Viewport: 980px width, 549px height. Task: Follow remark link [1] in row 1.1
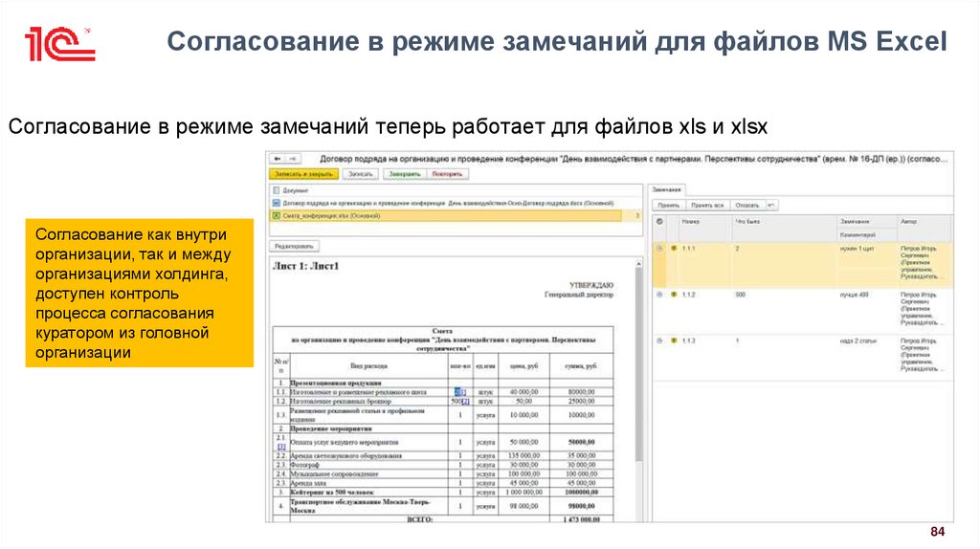463,392
